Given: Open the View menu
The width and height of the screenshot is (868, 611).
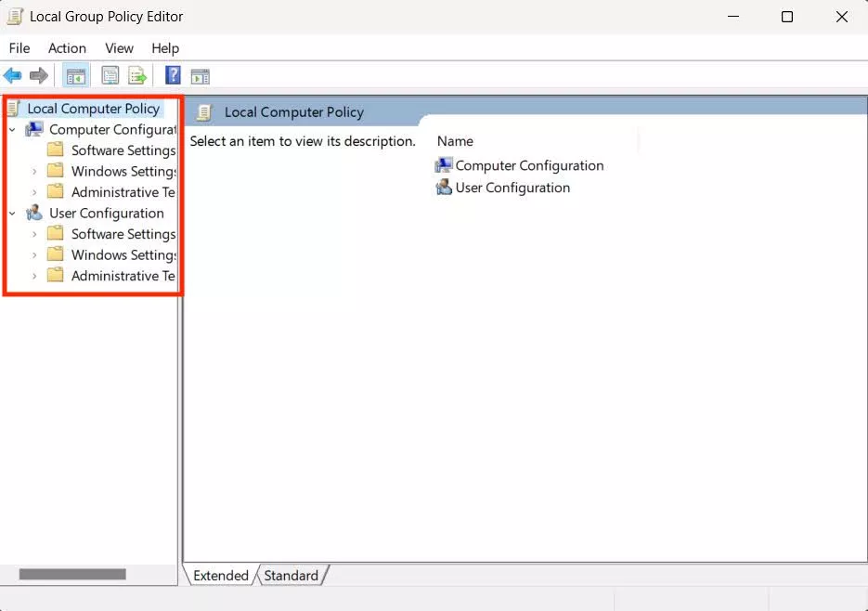Looking at the screenshot, I should (x=119, y=48).
